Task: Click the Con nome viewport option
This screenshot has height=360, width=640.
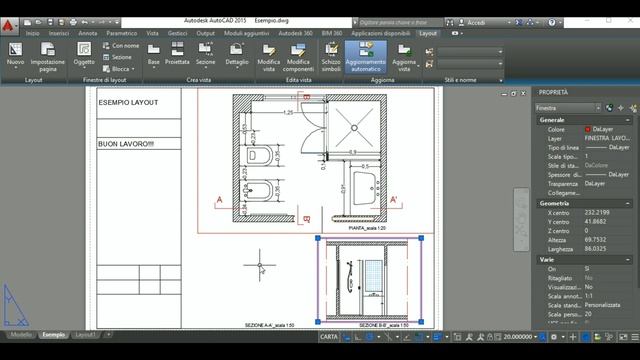Action: pos(121,46)
